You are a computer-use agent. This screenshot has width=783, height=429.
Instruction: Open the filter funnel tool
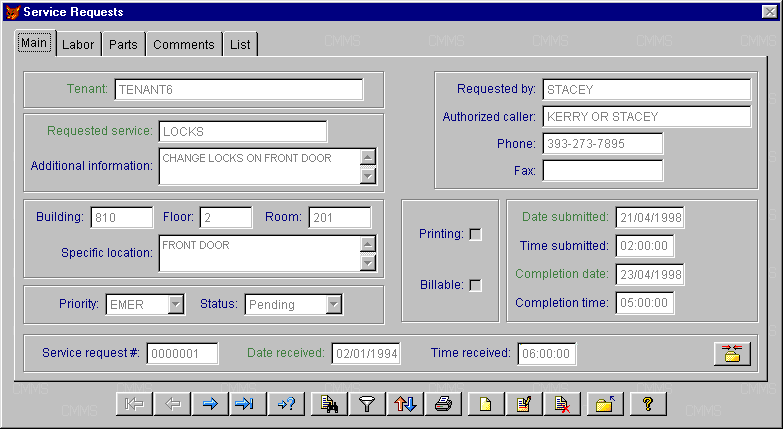[x=367, y=404]
